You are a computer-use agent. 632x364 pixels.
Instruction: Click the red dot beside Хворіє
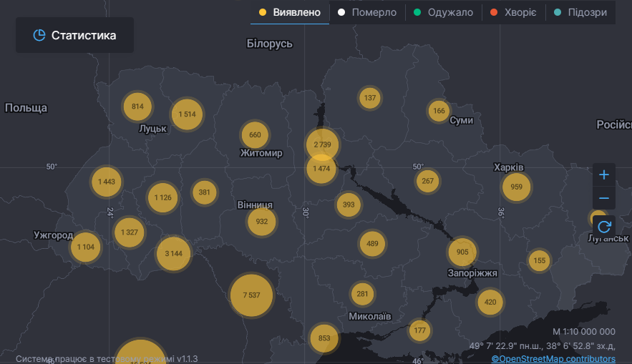click(494, 12)
